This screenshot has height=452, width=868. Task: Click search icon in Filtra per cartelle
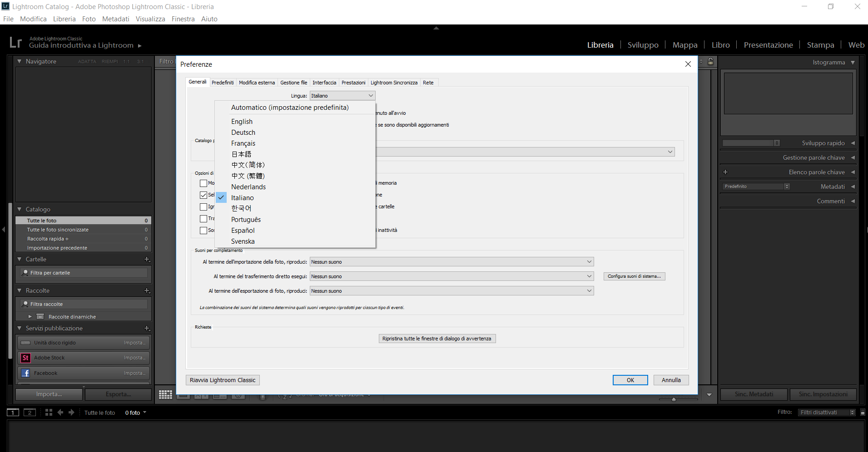click(25, 273)
